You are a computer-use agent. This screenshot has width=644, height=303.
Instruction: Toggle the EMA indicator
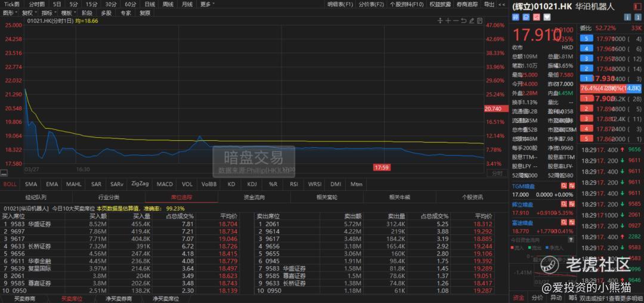pyautogui.click(x=52, y=184)
